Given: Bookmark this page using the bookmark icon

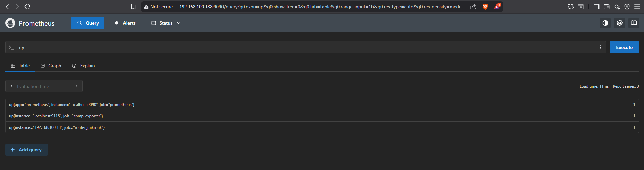Looking at the screenshot, I should [x=133, y=7].
